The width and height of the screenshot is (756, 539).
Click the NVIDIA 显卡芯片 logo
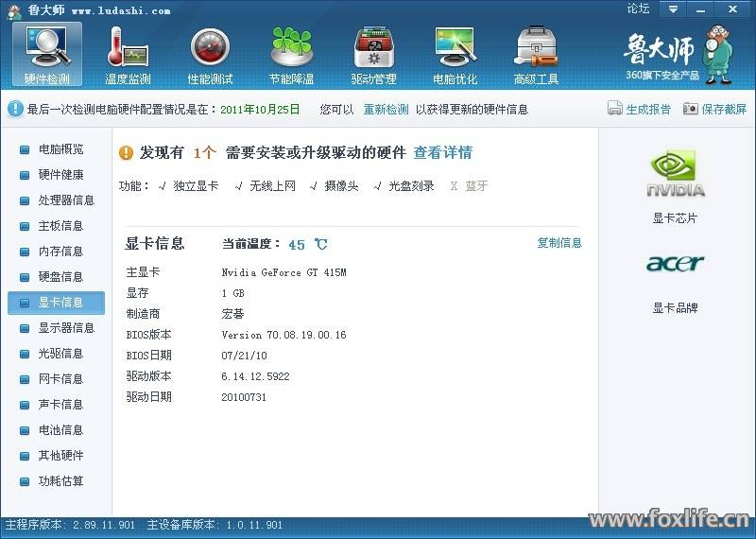click(x=675, y=175)
